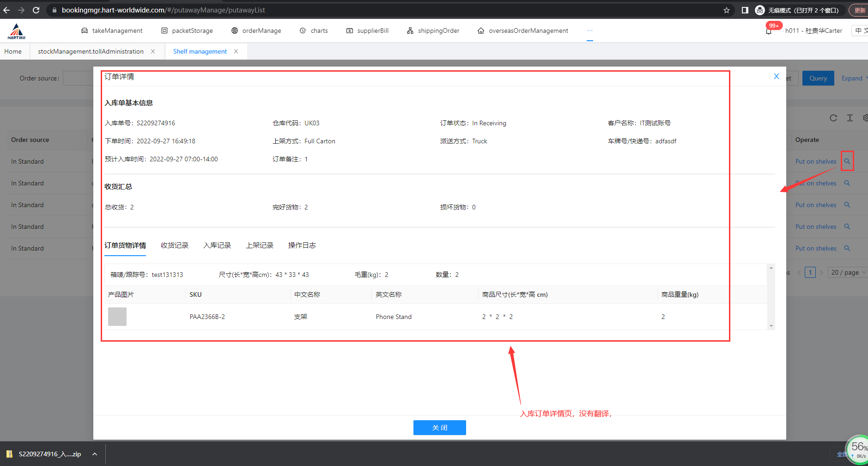Click the browser reload icon
This screenshot has height=466, width=868.
(36, 10)
